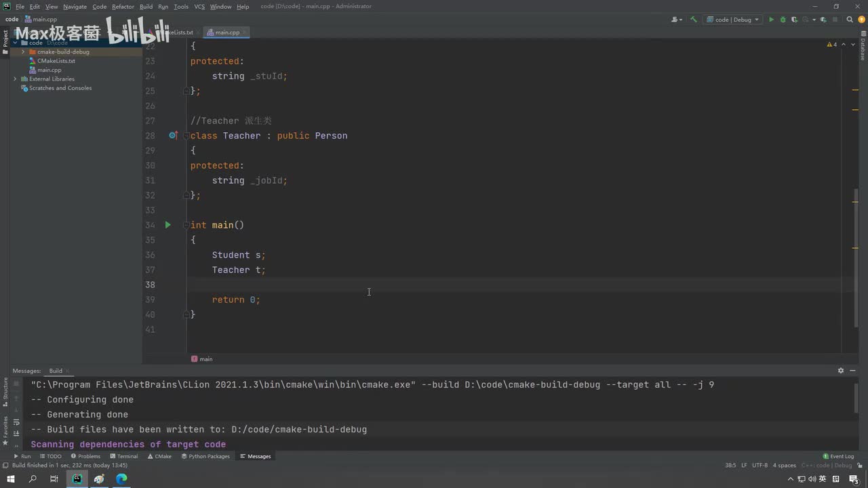Open the Run tool window
The height and width of the screenshot is (488, 868).
[22, 456]
